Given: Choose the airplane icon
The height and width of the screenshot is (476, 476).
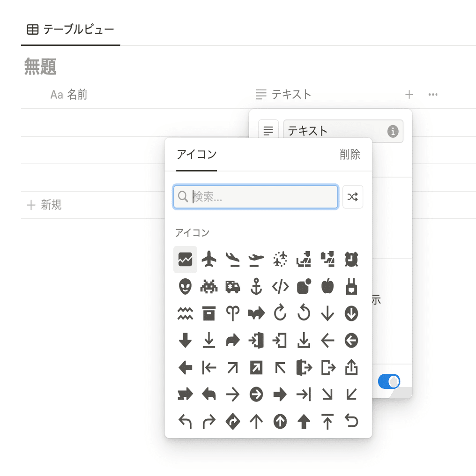Looking at the screenshot, I should (x=209, y=260).
